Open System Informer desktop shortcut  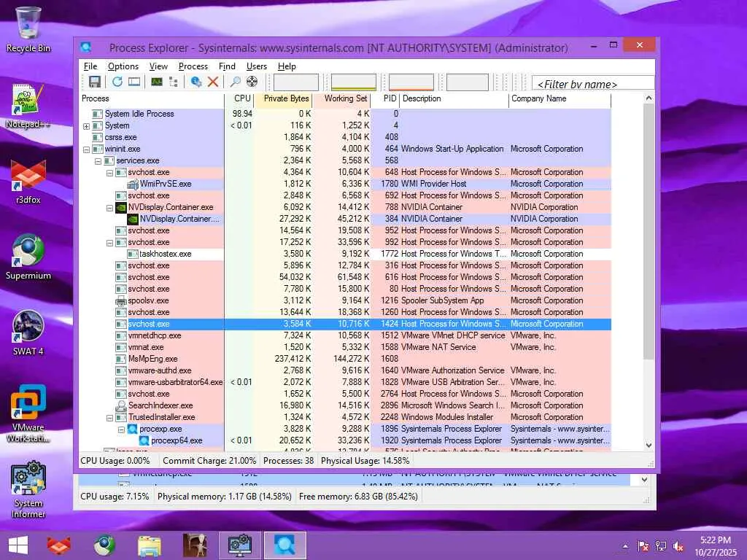pos(28,489)
